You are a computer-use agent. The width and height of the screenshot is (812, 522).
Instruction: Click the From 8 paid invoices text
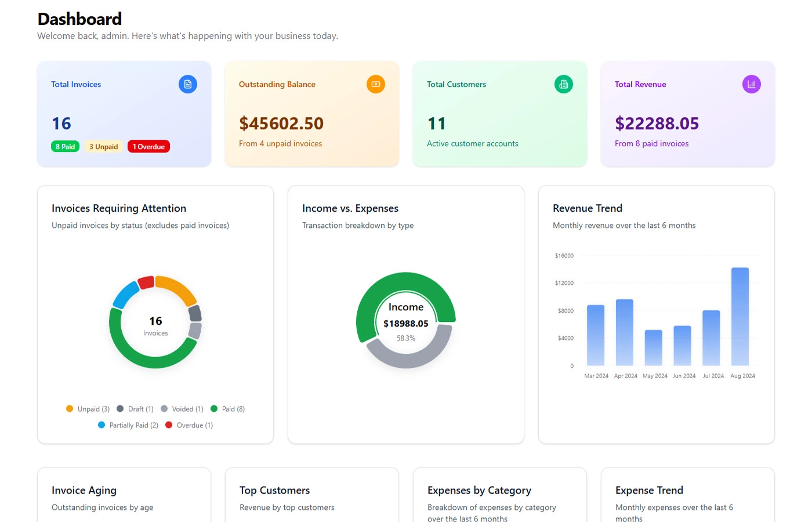coord(651,143)
